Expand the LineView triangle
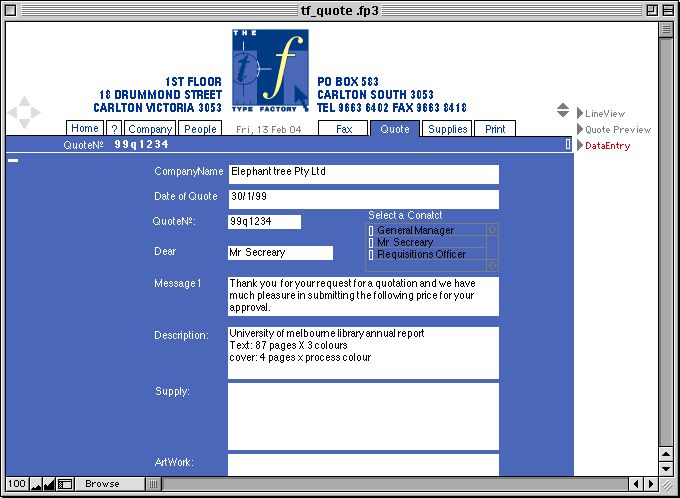680x498 pixels. coord(580,114)
